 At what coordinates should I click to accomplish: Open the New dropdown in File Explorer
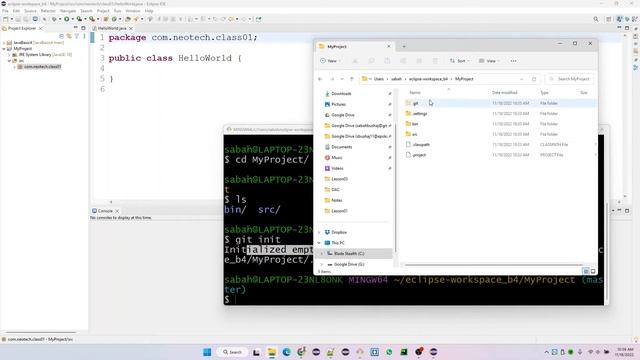coord(331,61)
